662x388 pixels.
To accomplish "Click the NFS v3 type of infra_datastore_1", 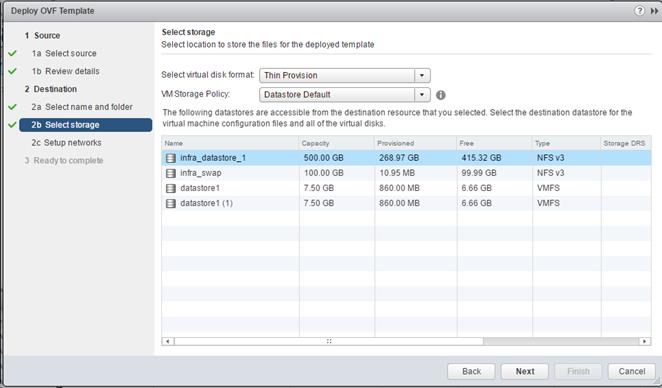I will pyautogui.click(x=551, y=158).
